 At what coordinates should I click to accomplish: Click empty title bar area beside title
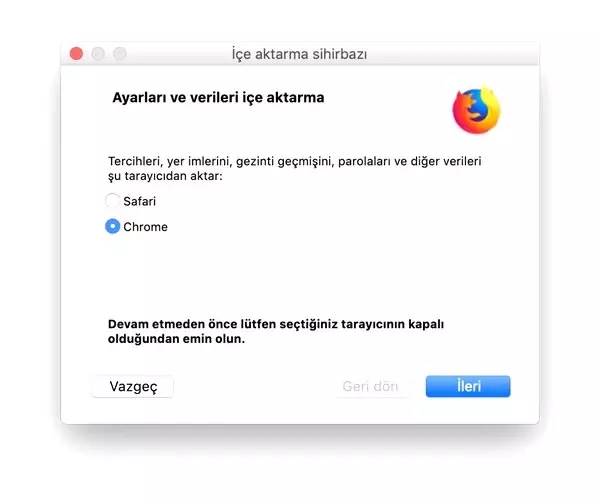click(x=452, y=54)
